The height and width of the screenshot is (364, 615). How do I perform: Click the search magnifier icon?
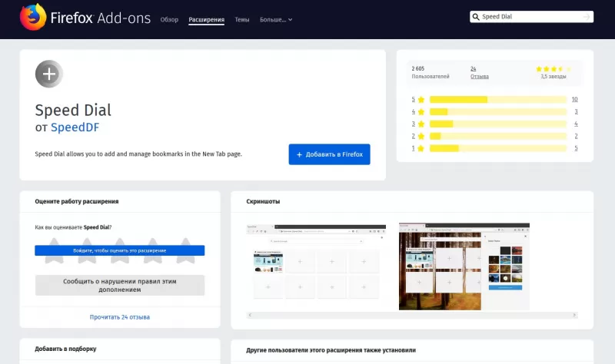(476, 17)
